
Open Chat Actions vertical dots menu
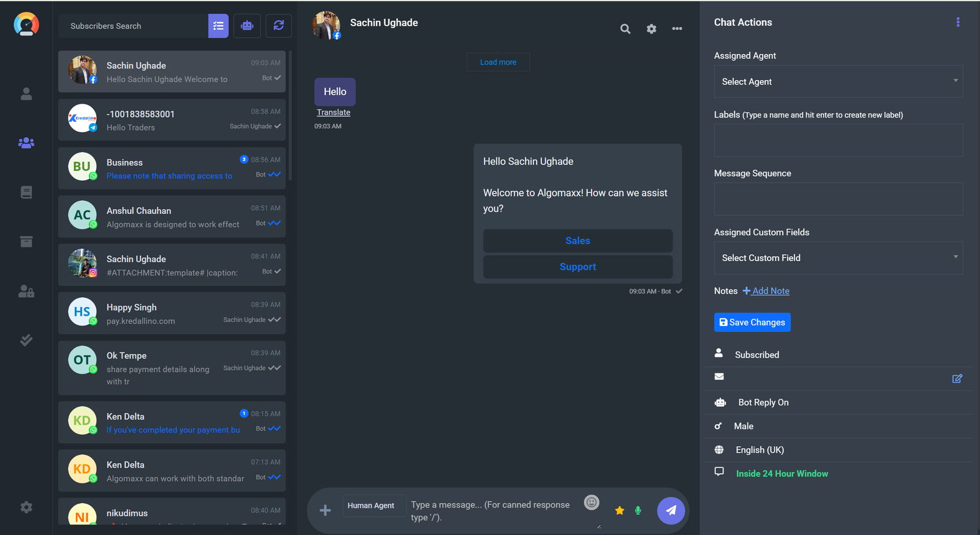pyautogui.click(x=958, y=22)
